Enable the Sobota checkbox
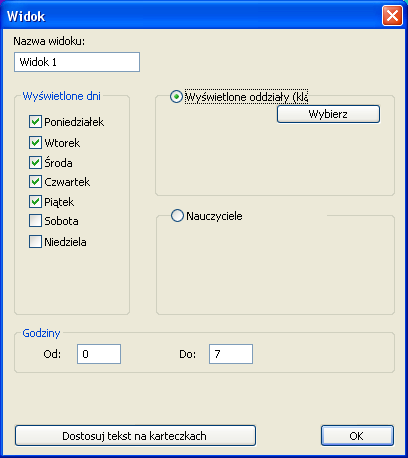This screenshot has height=458, width=408. point(35,221)
